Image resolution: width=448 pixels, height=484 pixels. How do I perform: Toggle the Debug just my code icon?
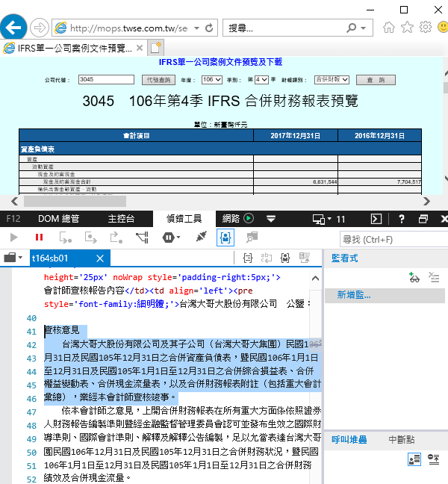coord(225,238)
